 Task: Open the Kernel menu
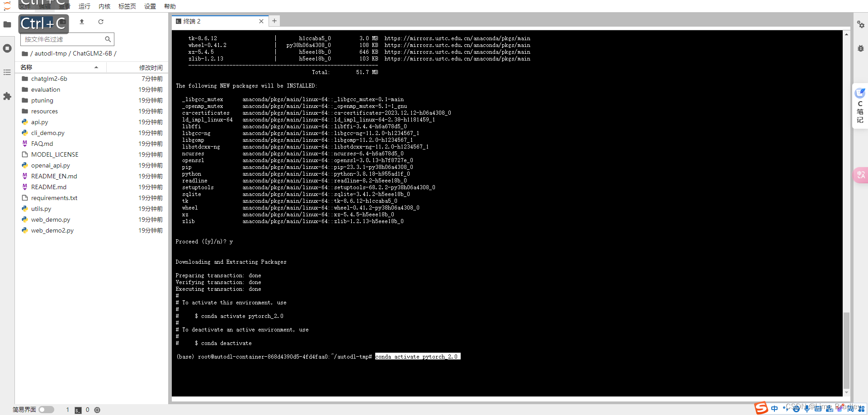click(104, 6)
